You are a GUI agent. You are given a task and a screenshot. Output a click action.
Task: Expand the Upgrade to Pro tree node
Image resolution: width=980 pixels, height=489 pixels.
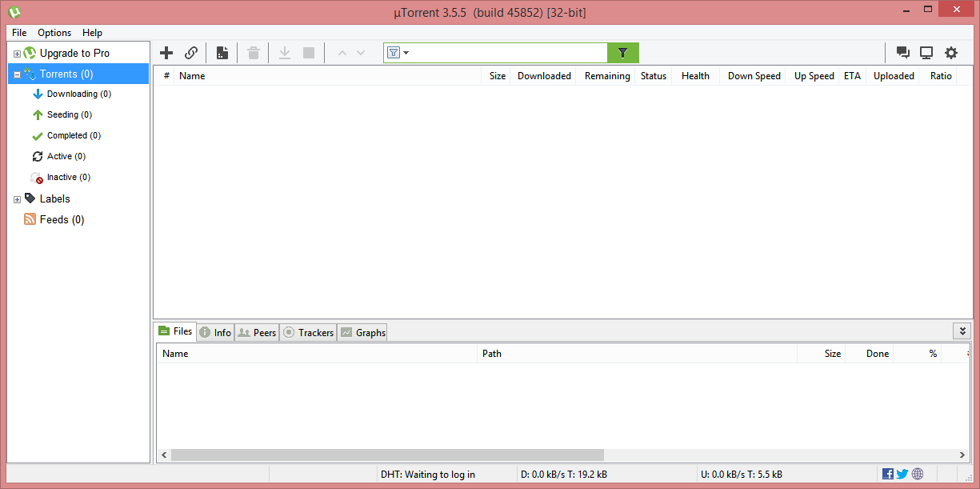[x=17, y=54]
